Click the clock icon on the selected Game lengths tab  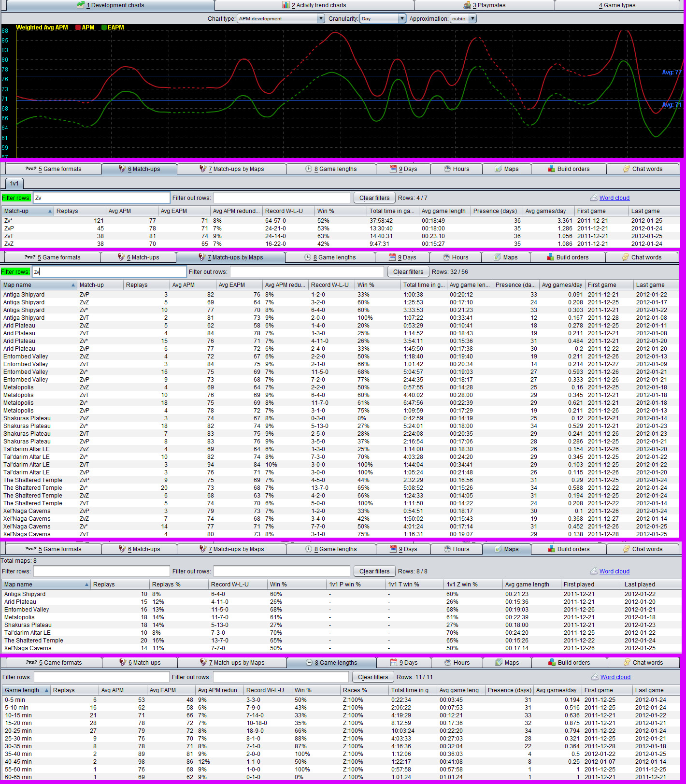tap(309, 662)
